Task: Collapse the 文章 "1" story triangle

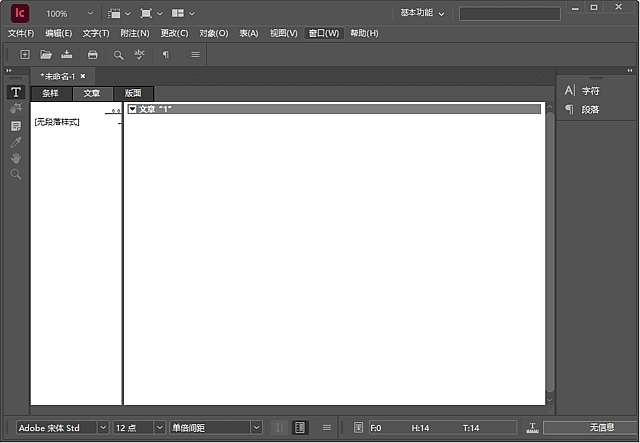Action: pos(133,109)
